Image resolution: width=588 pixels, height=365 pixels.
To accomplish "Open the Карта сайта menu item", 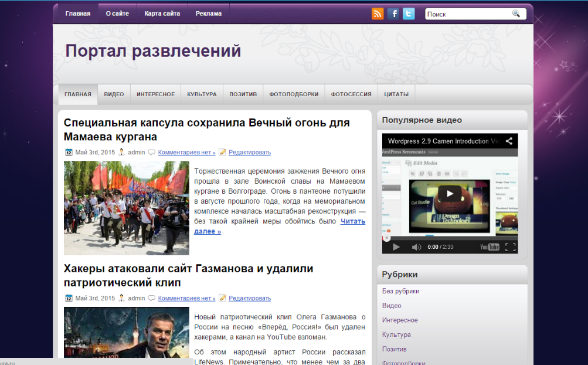I will pos(162,13).
